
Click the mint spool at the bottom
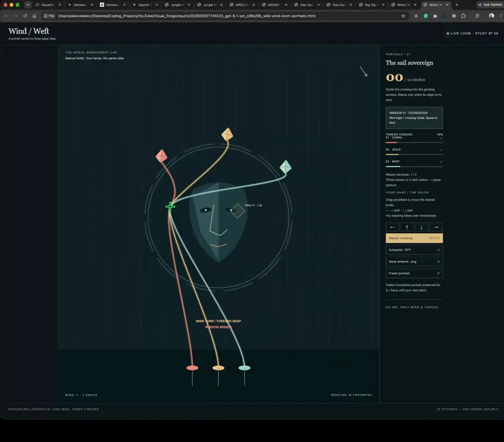tap(244, 368)
